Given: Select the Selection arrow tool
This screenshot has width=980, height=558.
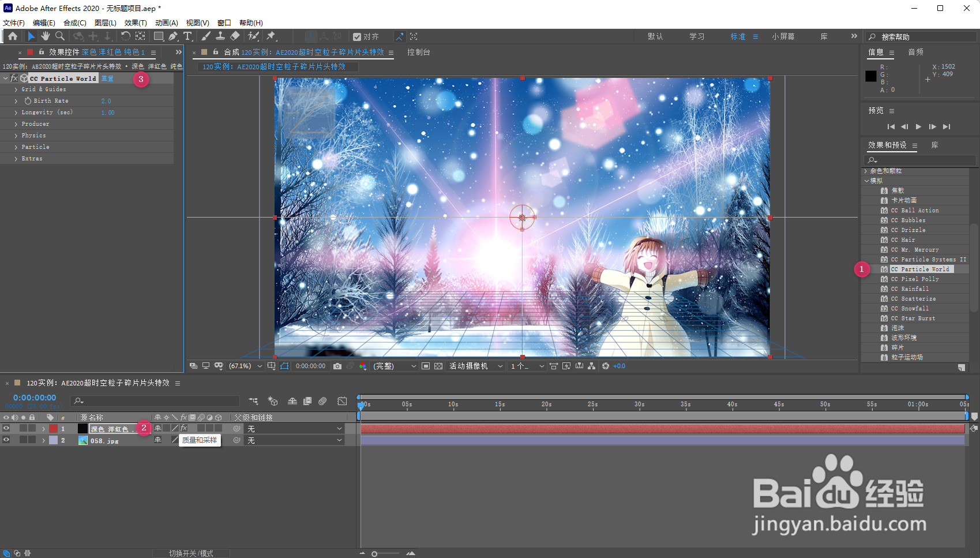Looking at the screenshot, I should pyautogui.click(x=31, y=36).
